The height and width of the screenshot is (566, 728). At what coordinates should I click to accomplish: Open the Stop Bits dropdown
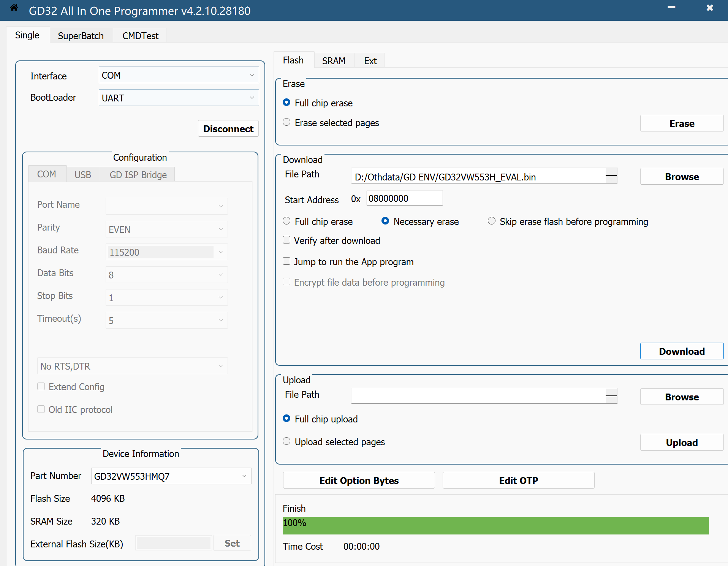166,297
